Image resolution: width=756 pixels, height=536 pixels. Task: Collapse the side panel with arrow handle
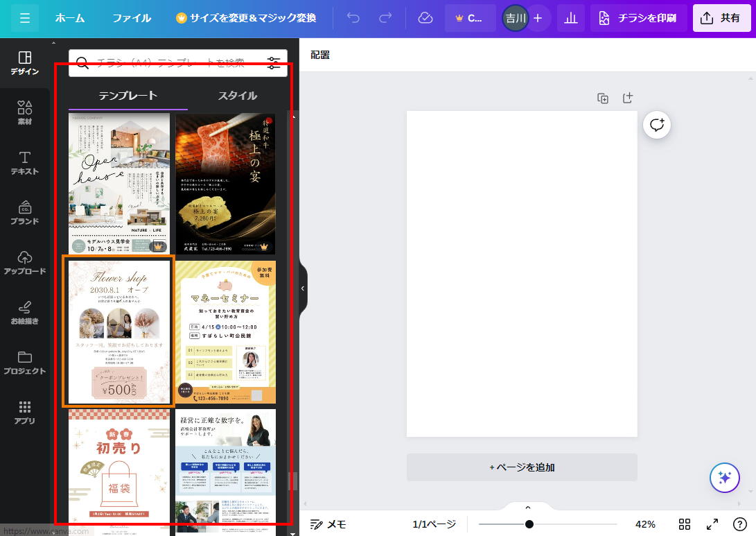tap(303, 288)
